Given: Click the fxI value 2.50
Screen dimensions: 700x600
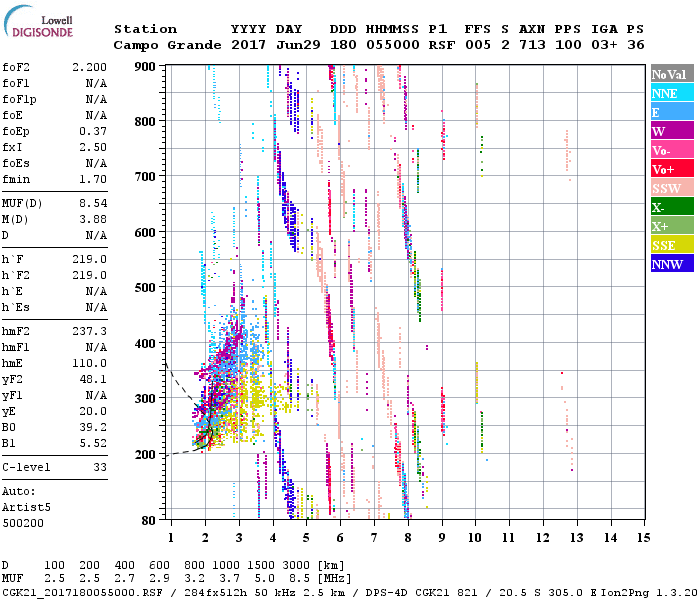Looking at the screenshot, I should coord(93,148).
